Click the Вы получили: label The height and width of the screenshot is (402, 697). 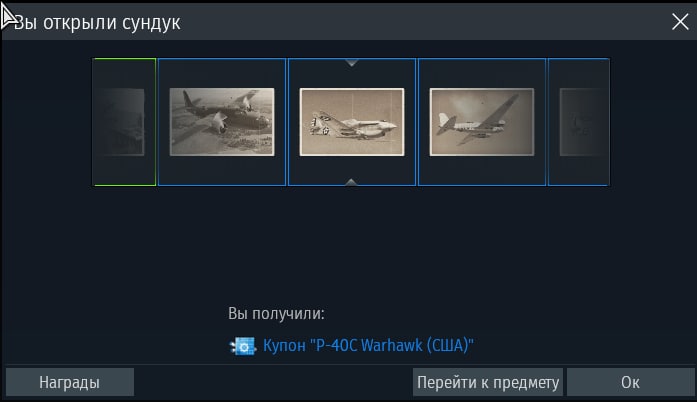(276, 314)
